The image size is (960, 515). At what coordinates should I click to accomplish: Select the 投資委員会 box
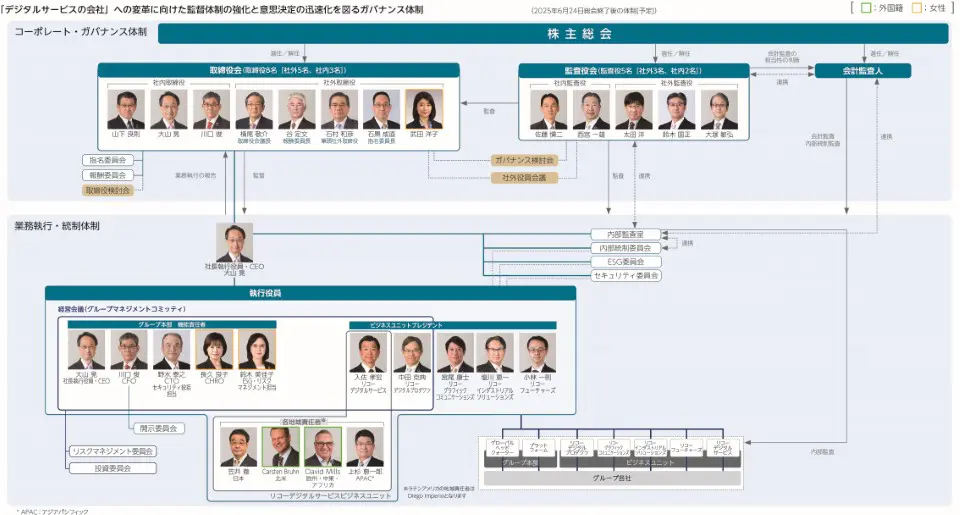(114, 467)
